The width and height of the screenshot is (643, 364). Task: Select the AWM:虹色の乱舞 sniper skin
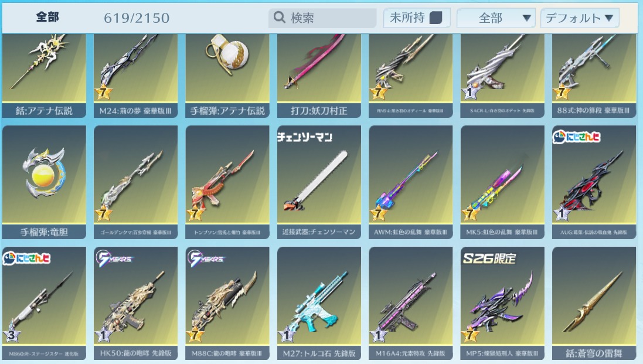coord(410,182)
